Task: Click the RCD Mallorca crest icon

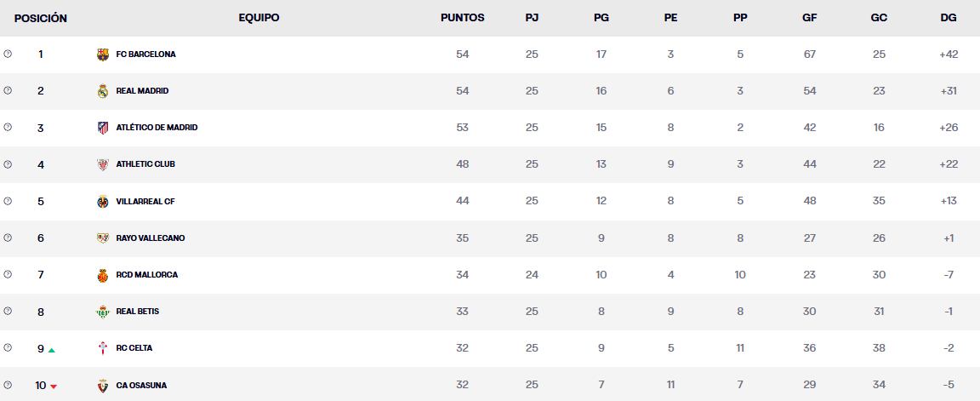Action: (103, 275)
